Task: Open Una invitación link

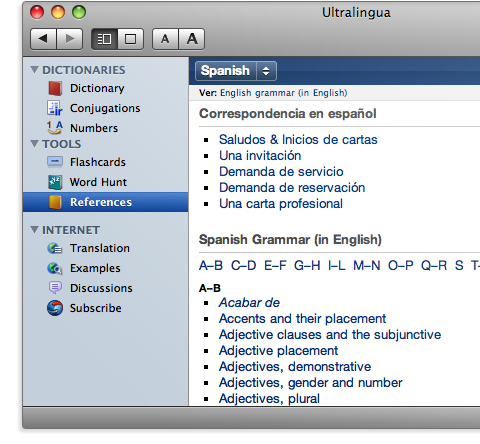Action: (x=260, y=155)
